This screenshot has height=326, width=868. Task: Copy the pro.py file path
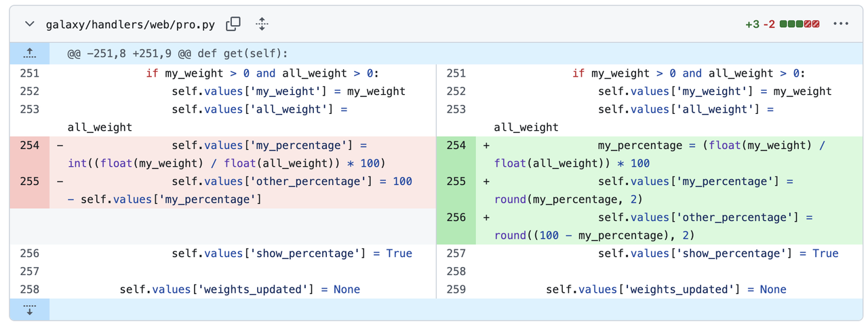[233, 24]
